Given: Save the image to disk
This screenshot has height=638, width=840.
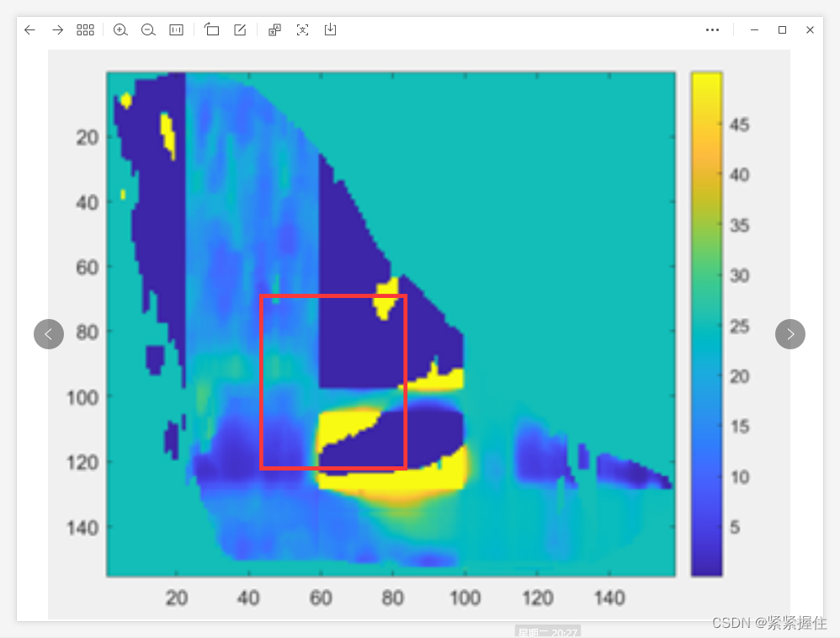Looking at the screenshot, I should point(329,29).
